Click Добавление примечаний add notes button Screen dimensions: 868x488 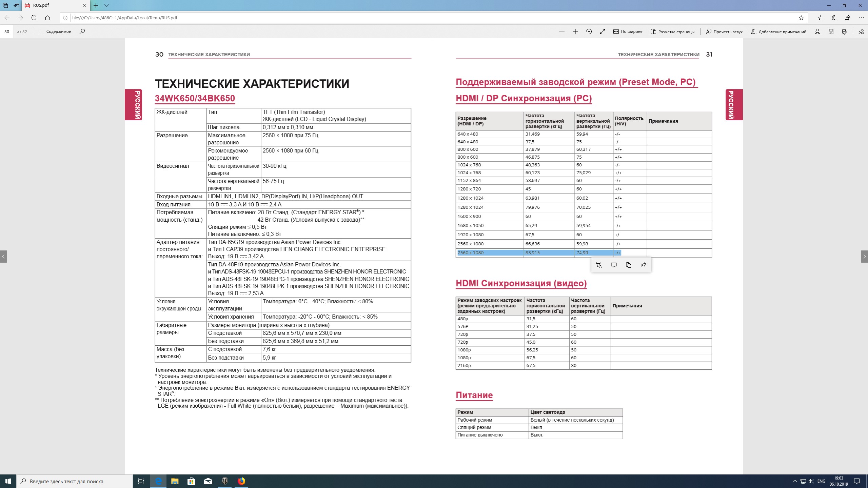(x=778, y=32)
